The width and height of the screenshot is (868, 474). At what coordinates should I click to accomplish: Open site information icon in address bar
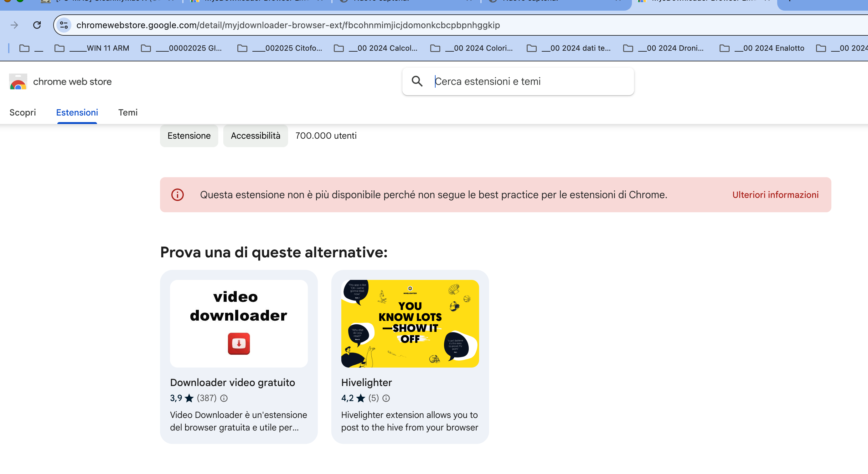64,25
